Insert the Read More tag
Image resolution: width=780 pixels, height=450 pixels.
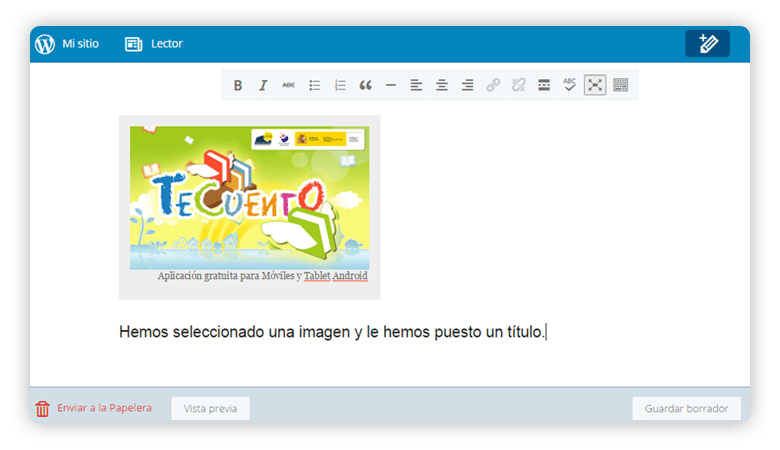point(544,86)
